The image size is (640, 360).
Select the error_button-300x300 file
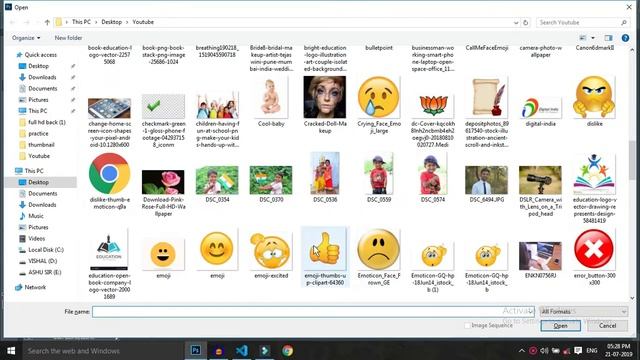click(x=594, y=257)
